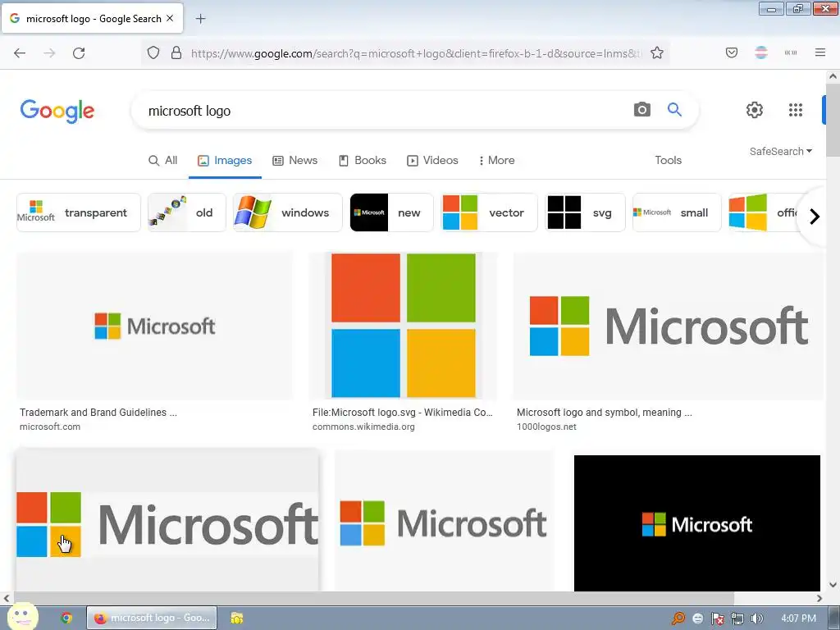Click the volume speaker tray icon

(756, 619)
